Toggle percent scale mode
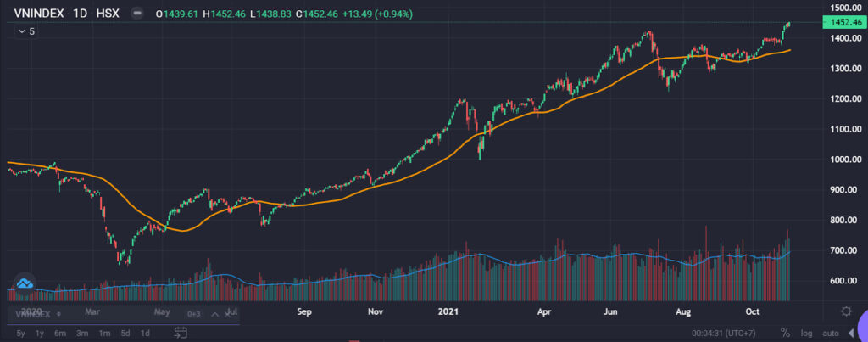 coord(785,334)
